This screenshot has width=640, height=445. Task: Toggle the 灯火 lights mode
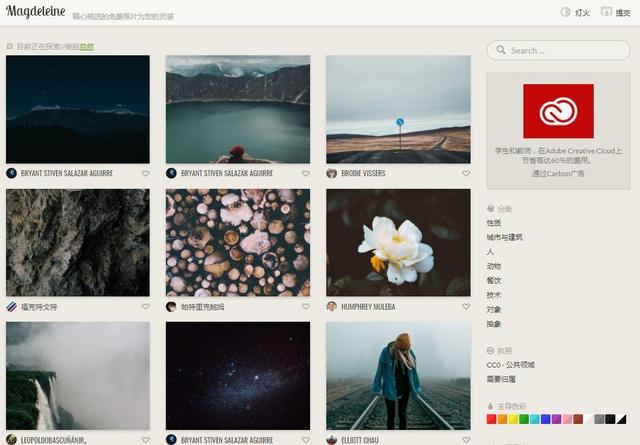576,13
